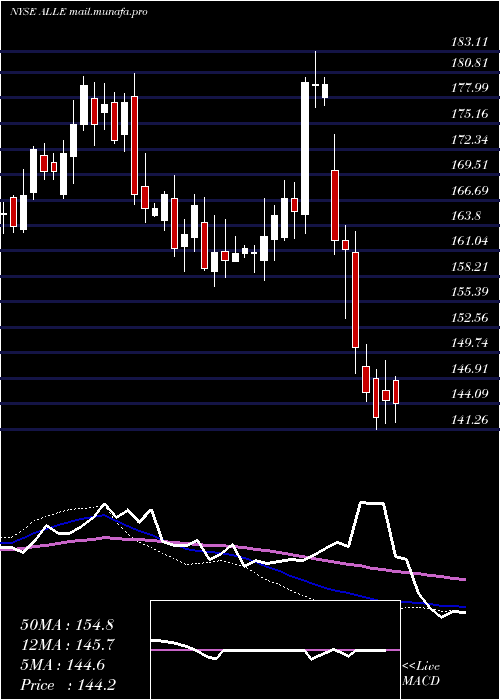This screenshot has width=500, height=700.
Task: Click the <<Live MACD label
Action: point(421,674)
